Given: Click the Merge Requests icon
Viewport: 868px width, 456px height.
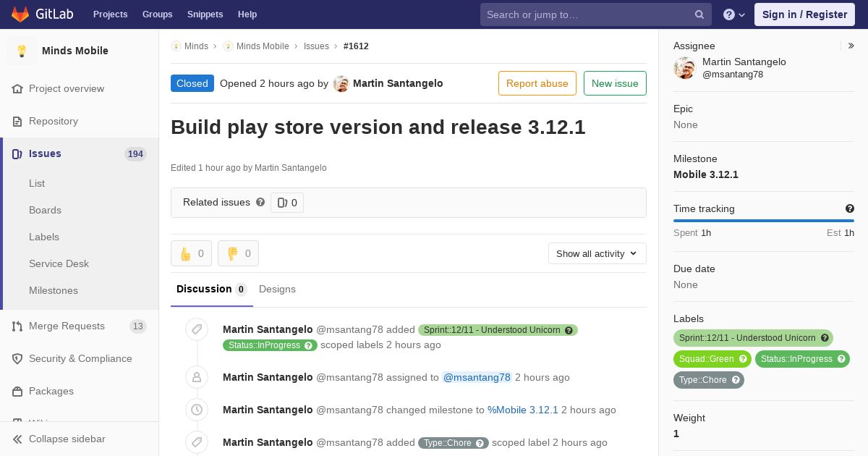Looking at the screenshot, I should tap(17, 326).
